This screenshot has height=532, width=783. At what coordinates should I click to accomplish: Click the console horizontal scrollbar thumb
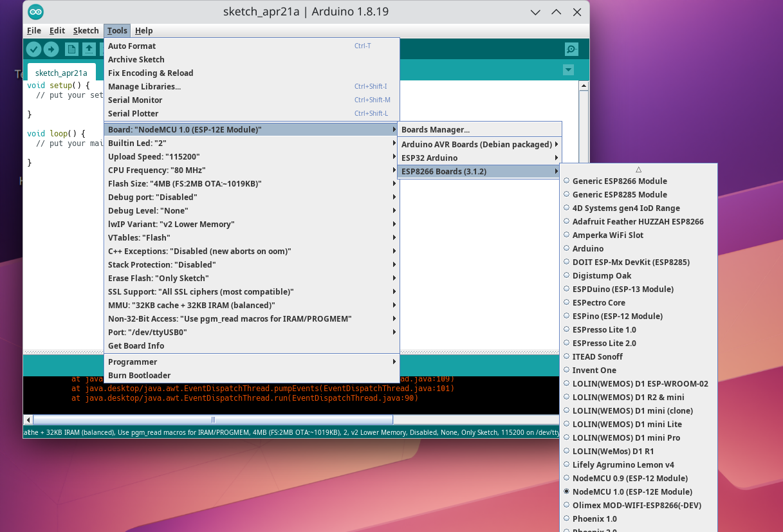213,420
